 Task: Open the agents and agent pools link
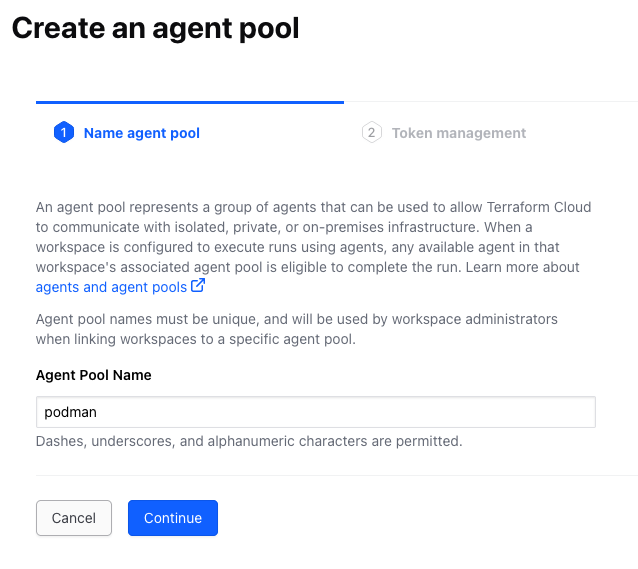coord(111,287)
